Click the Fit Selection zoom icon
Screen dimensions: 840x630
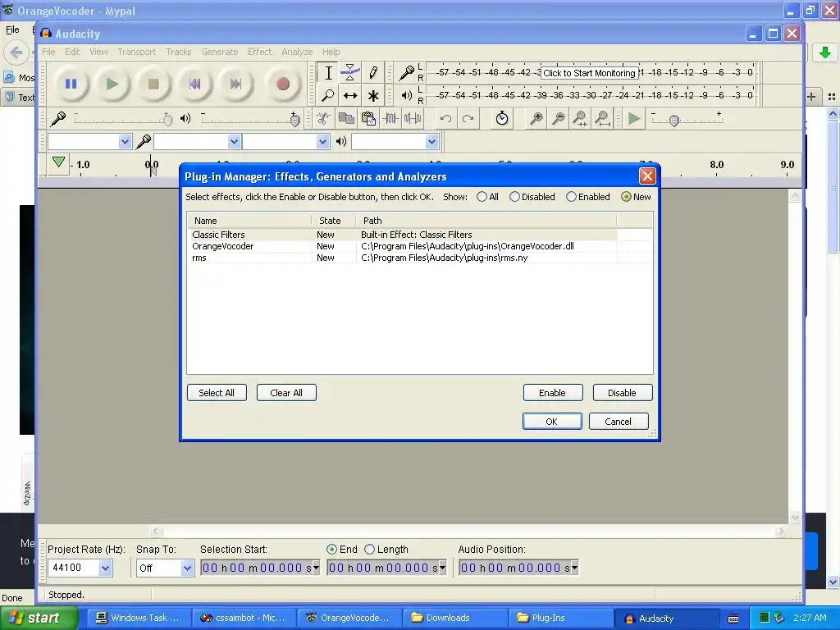tap(580, 118)
